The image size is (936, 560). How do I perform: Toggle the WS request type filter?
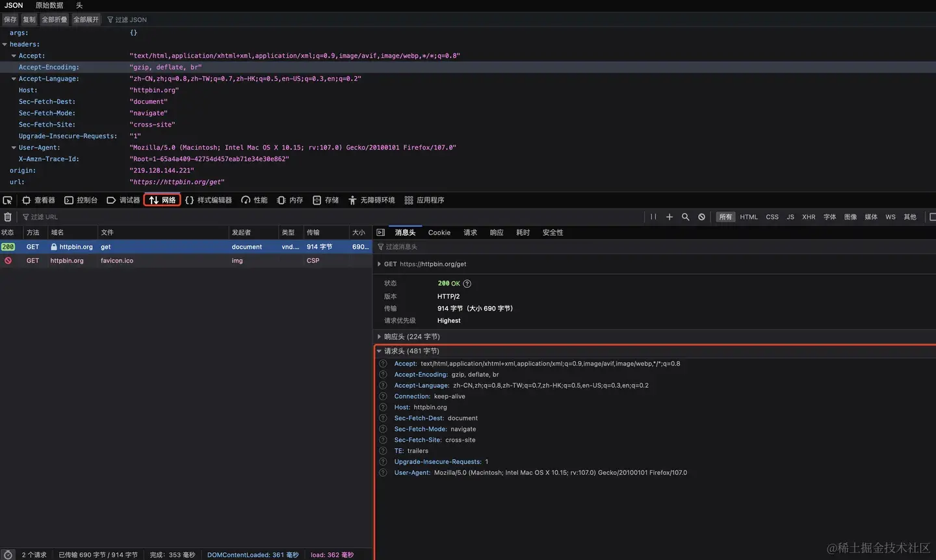point(890,217)
